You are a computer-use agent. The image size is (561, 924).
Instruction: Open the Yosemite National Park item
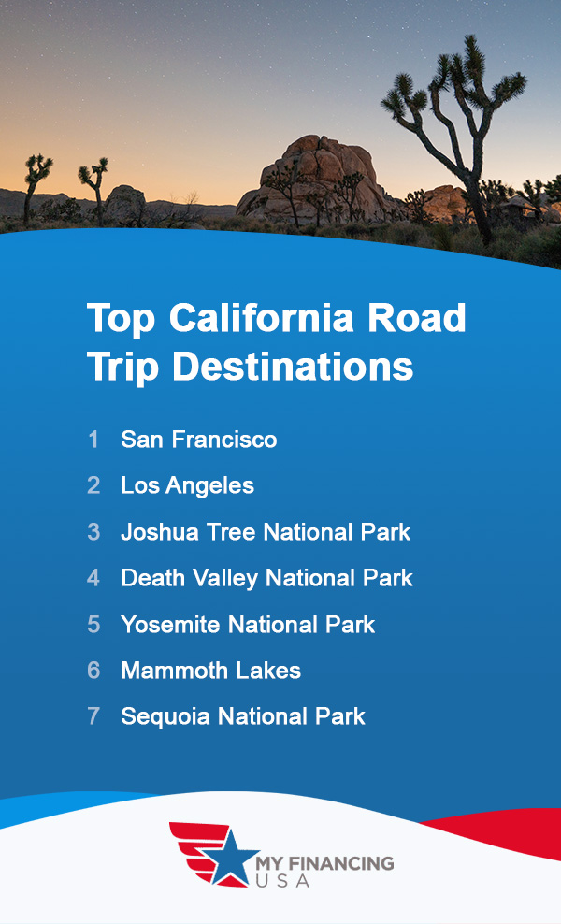tap(248, 625)
